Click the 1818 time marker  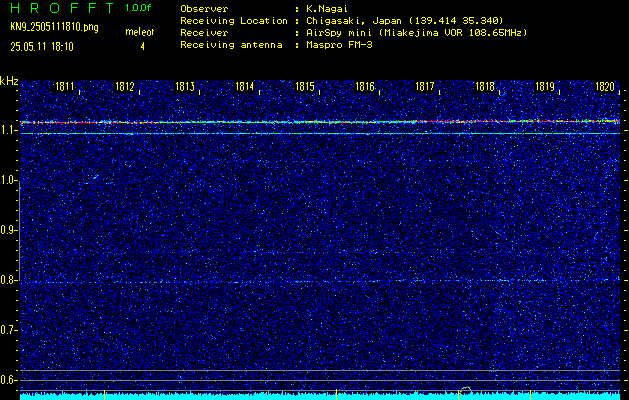[x=485, y=86]
